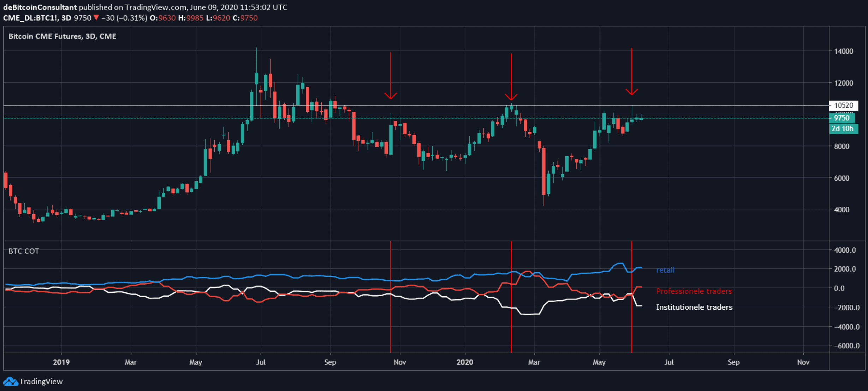
Task: Click the 12000 price axis value
Action: point(844,83)
